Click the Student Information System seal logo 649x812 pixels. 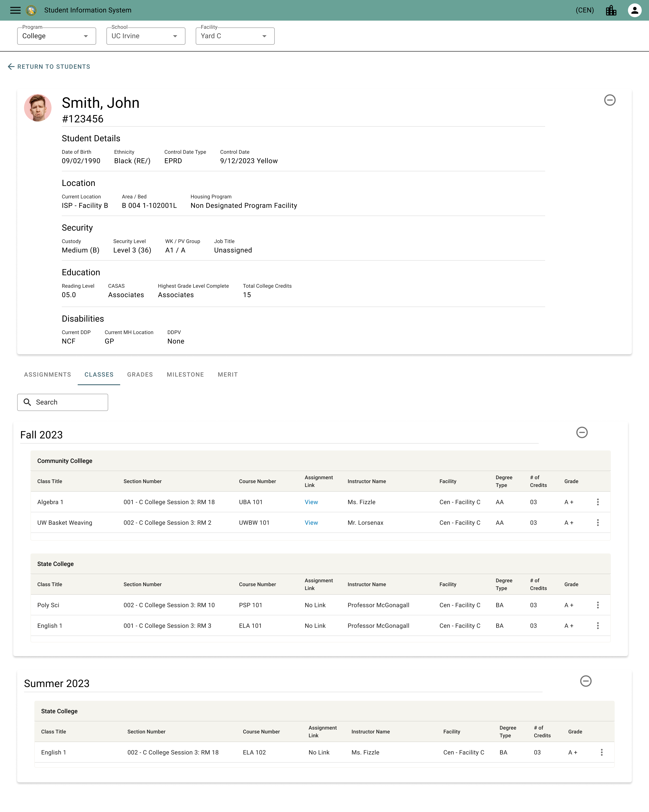point(31,10)
